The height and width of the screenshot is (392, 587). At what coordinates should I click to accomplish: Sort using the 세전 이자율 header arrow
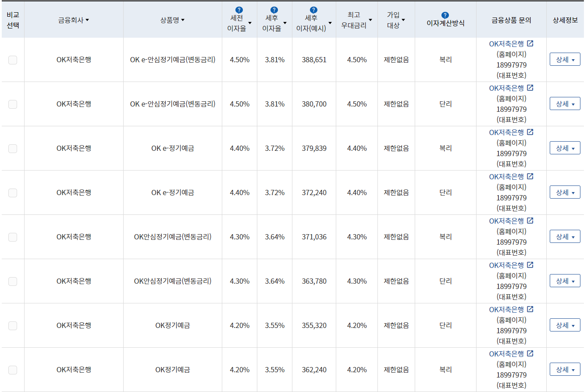click(x=250, y=23)
